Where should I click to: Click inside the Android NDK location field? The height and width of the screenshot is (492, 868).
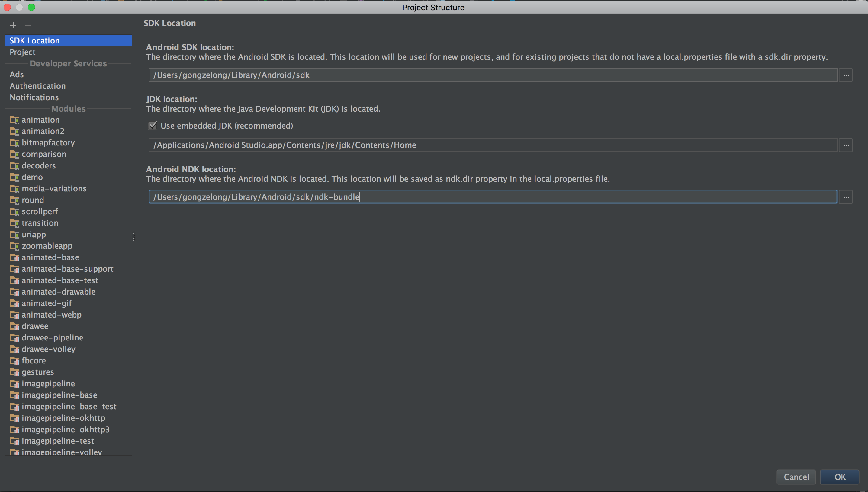coord(473,197)
